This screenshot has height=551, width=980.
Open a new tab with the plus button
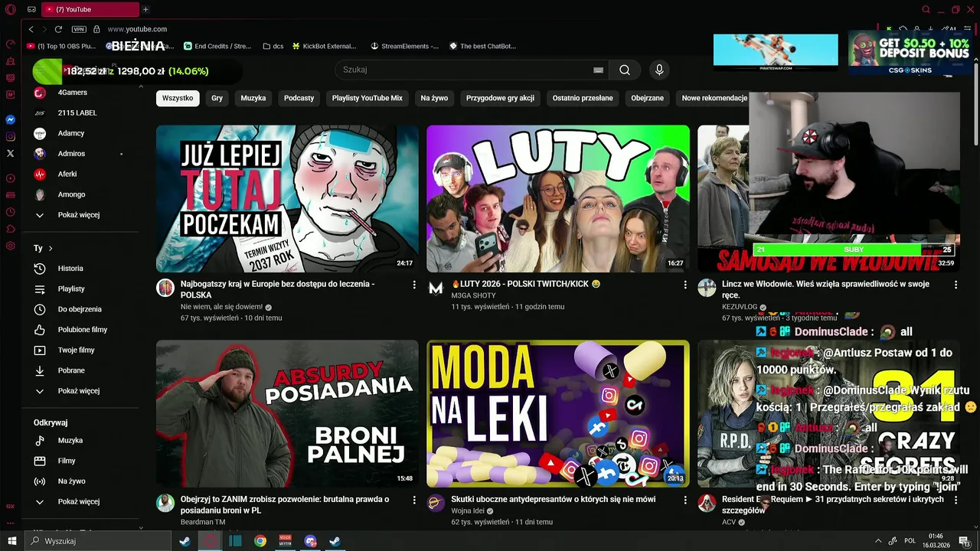145,9
